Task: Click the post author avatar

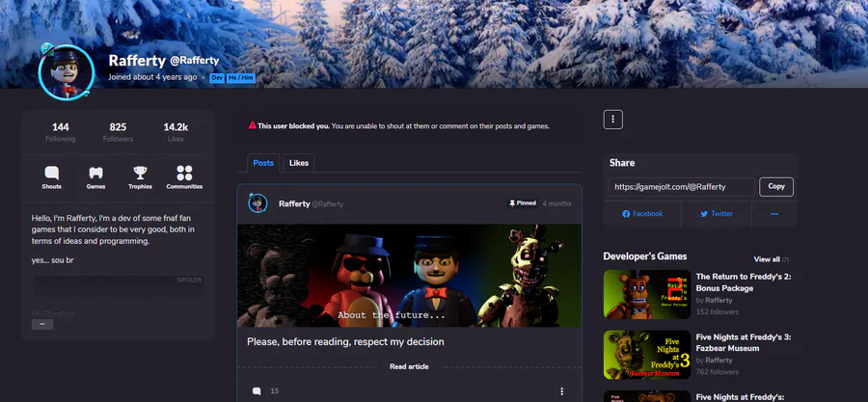Action: point(258,203)
